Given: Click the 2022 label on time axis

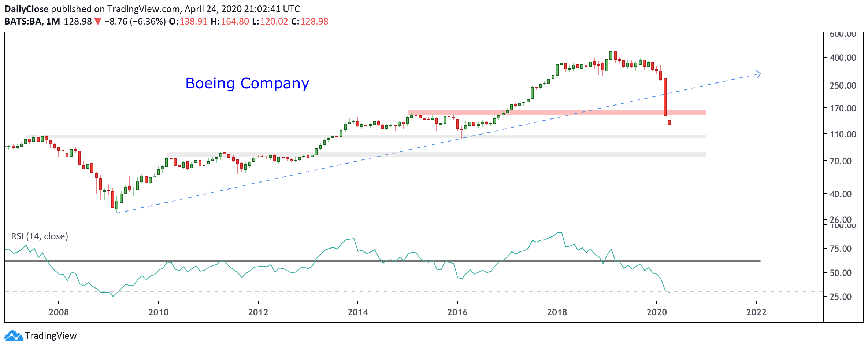Looking at the screenshot, I should click(x=756, y=312).
